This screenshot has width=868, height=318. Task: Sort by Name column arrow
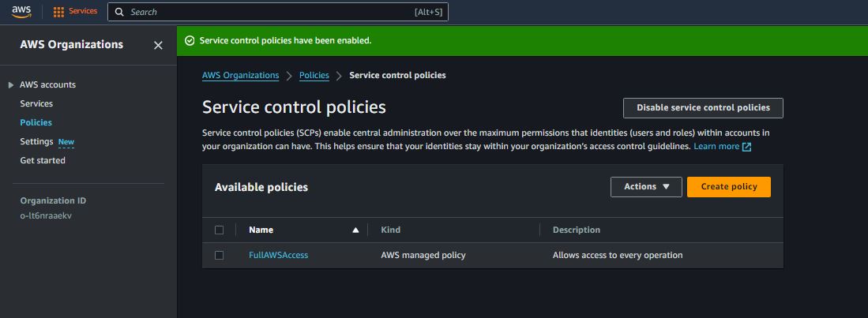pyautogui.click(x=355, y=230)
